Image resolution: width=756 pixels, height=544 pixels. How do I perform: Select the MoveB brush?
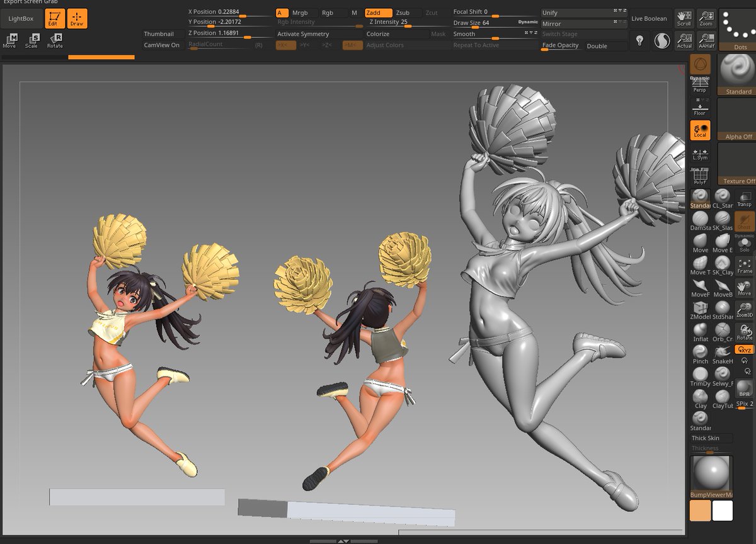(x=723, y=288)
